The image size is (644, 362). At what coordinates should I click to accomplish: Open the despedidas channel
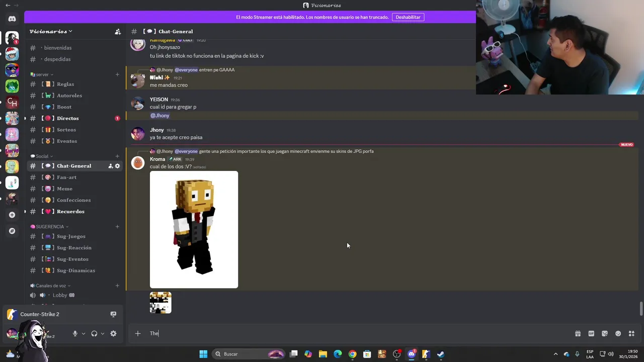coord(74,59)
